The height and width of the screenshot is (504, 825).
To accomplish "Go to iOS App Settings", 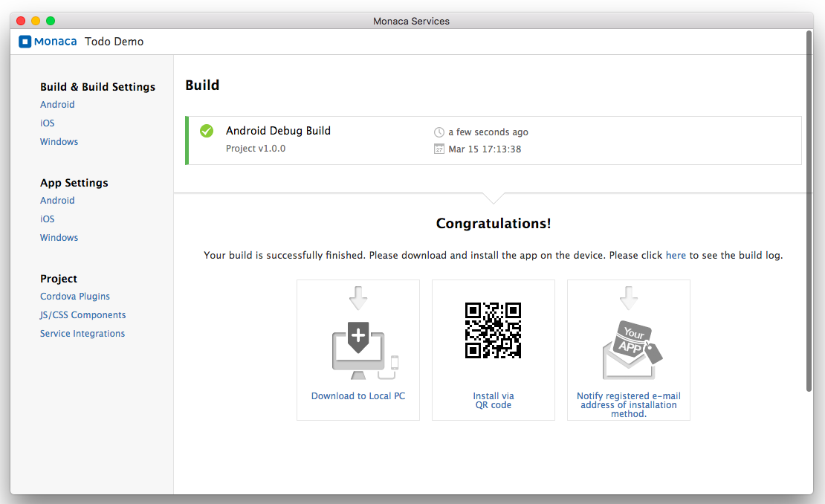I will 48,219.
